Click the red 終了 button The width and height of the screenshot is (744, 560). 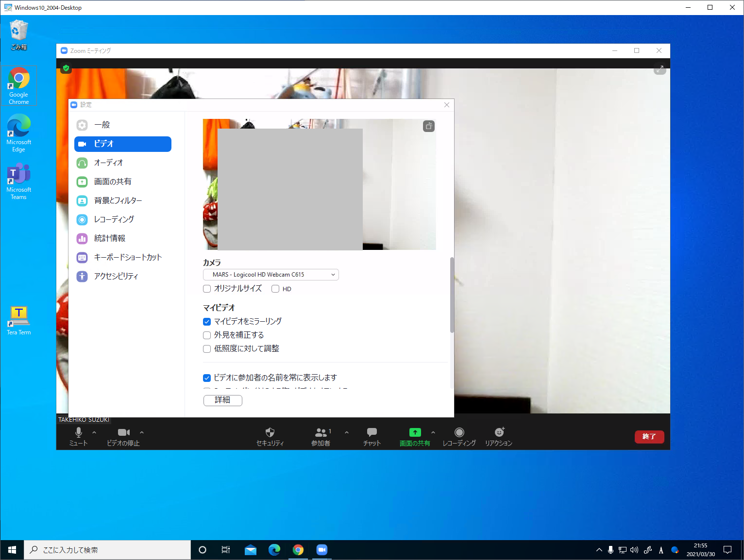649,436
